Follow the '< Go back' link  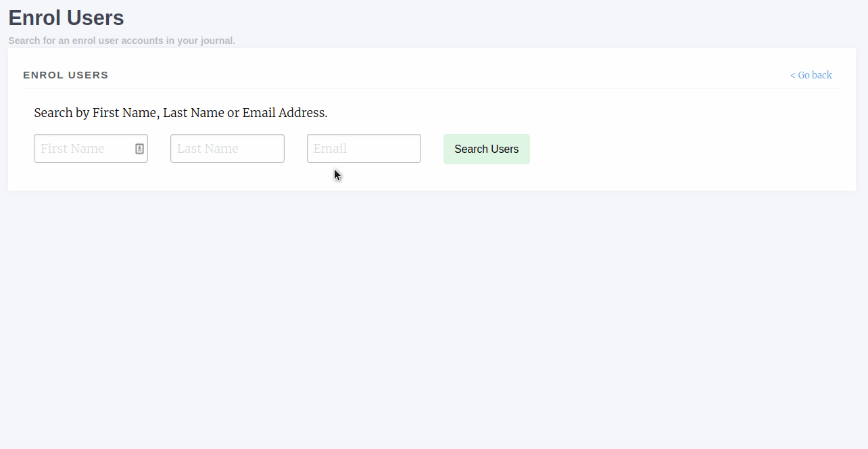click(x=811, y=75)
